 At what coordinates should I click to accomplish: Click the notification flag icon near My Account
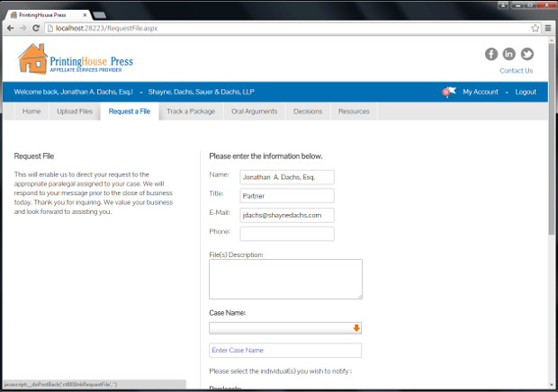point(449,92)
